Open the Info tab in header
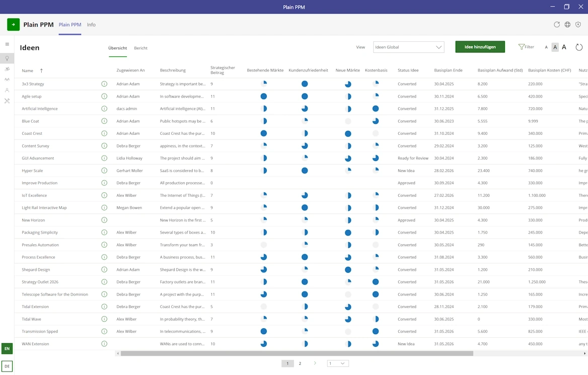Image resolution: width=588 pixels, height=375 pixels. [91, 25]
